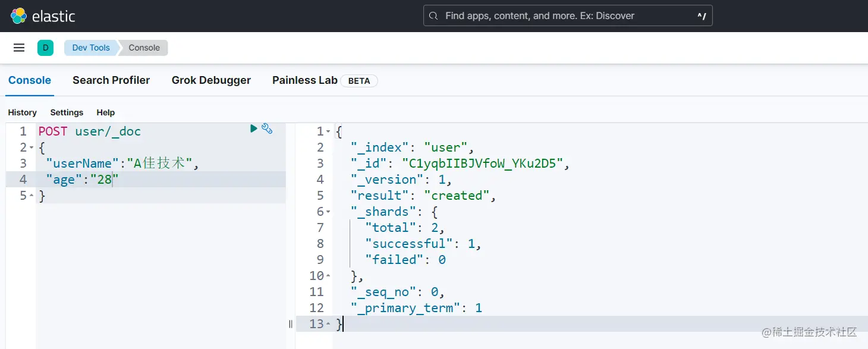Toggle fold arrow at response line 13
The image size is (868, 349).
(x=328, y=324)
